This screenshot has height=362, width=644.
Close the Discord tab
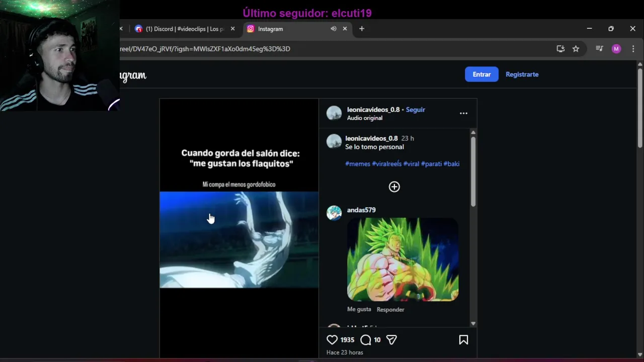[232, 29]
